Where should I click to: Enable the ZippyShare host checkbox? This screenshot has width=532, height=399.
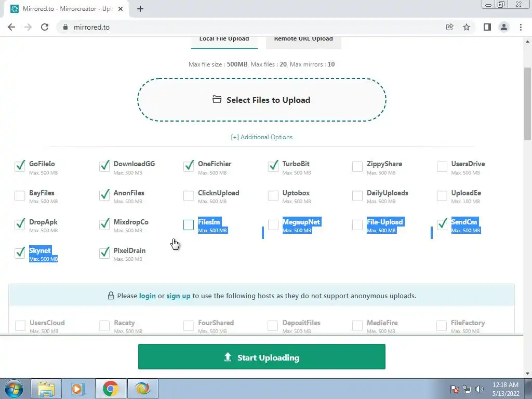(357, 167)
